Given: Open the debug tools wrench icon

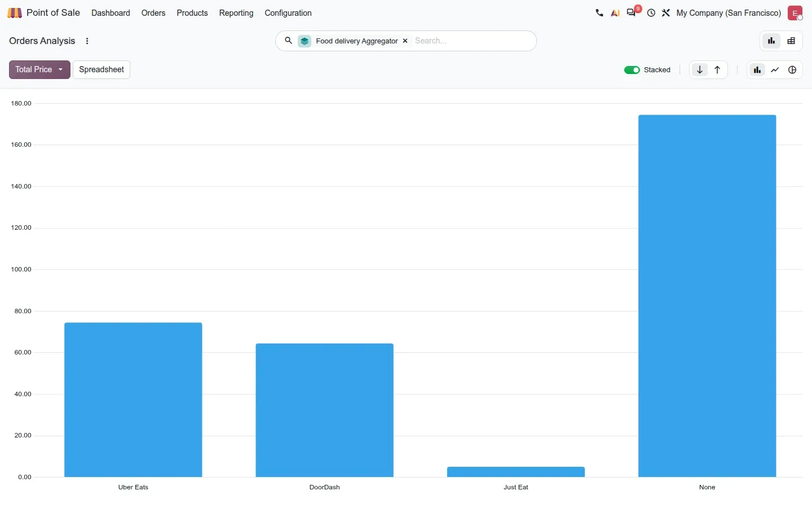Looking at the screenshot, I should (x=666, y=13).
